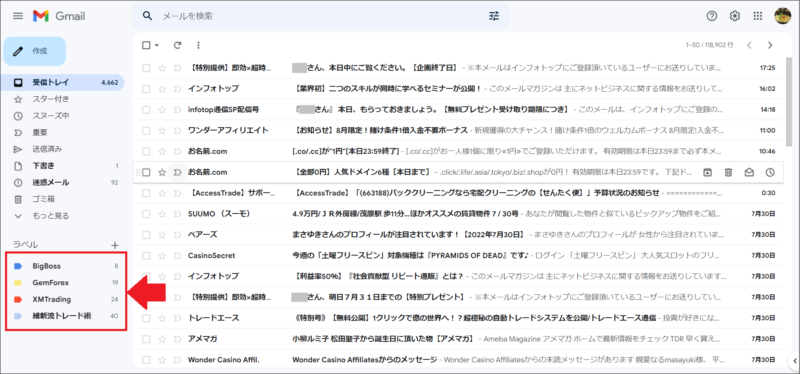This screenshot has width=800, height=374.
Task: Open the 受信トレイ inbox folder
Action: coord(63,82)
